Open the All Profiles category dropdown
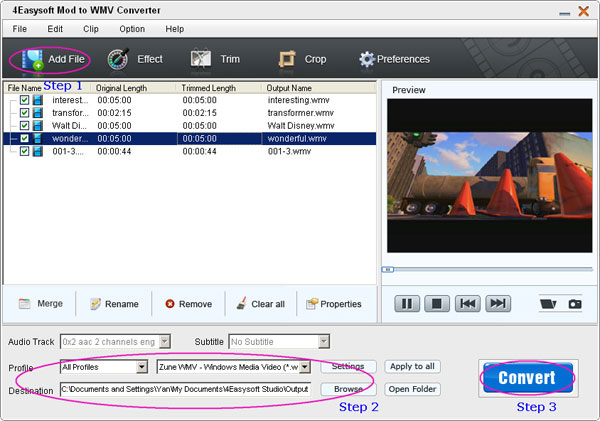The height and width of the screenshot is (421, 600). 142,367
